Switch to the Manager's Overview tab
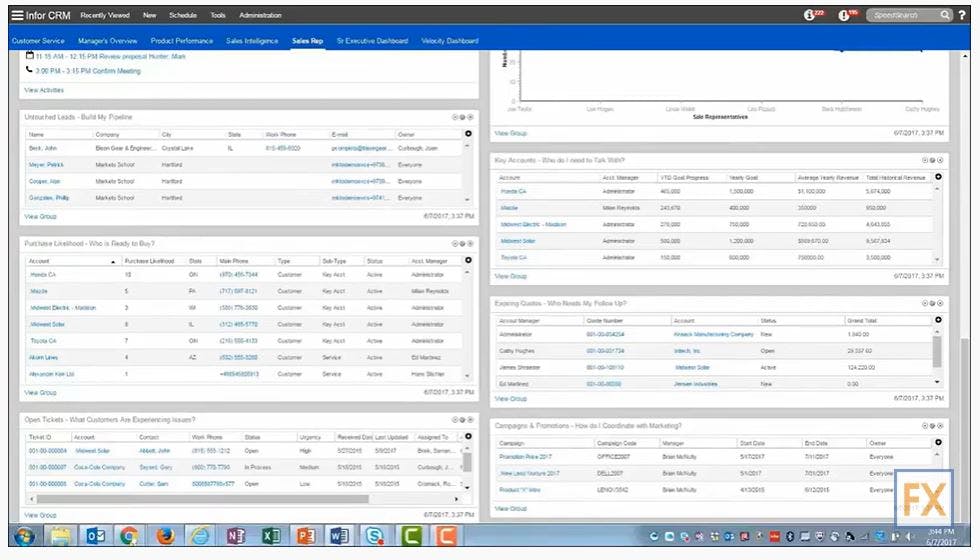Screen dimensions: 980x560 pos(108,41)
